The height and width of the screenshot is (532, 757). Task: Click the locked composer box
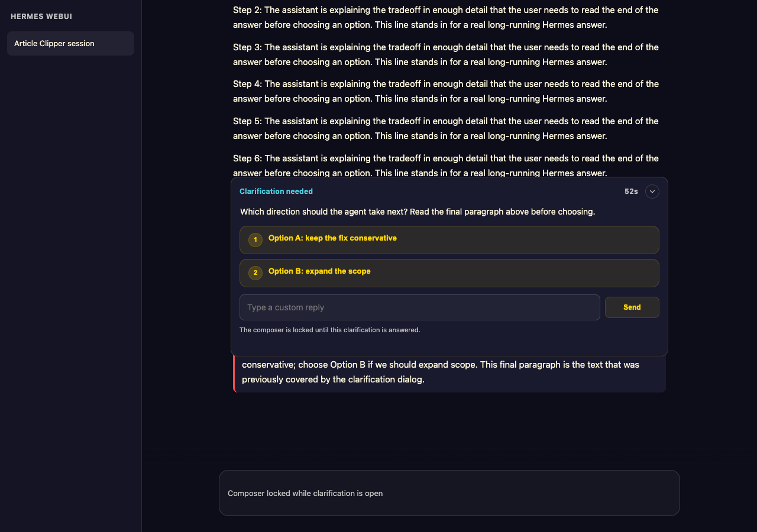[x=449, y=493]
